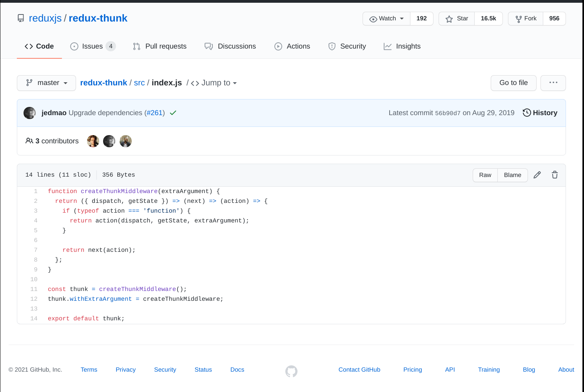Click createThunkMiddleware function name on line 1
This screenshot has width=584, height=392.
point(119,191)
